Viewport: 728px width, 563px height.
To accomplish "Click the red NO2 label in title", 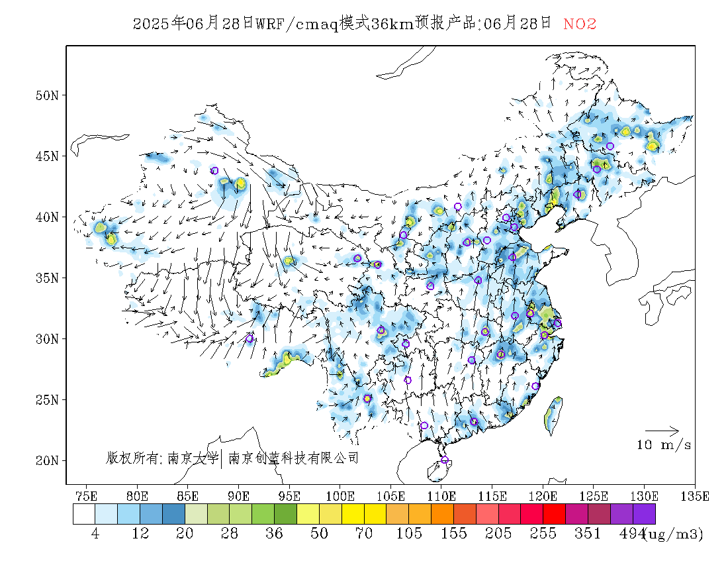I will tap(580, 24).
